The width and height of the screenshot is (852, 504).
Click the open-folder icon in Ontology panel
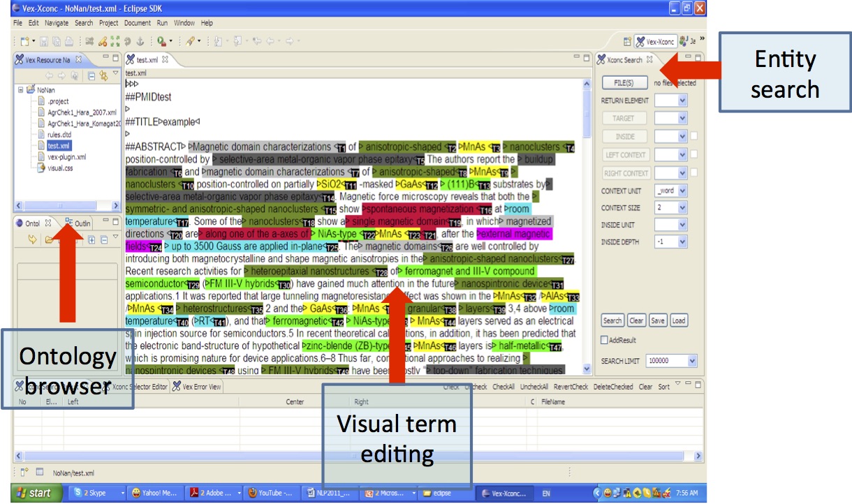pyautogui.click(x=50, y=239)
